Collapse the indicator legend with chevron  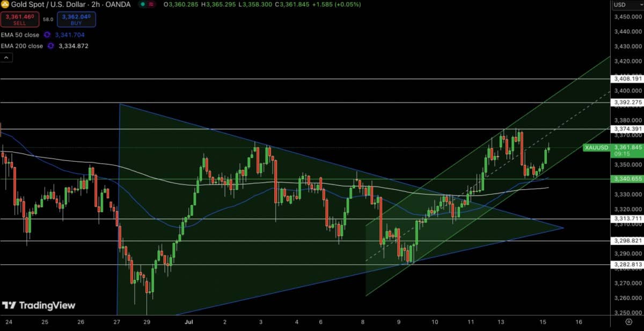6,57
